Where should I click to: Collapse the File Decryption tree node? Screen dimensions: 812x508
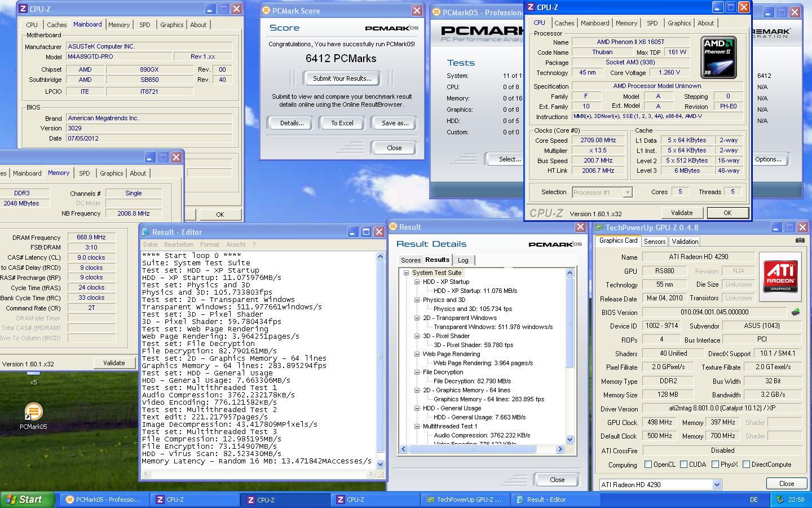[x=417, y=372]
